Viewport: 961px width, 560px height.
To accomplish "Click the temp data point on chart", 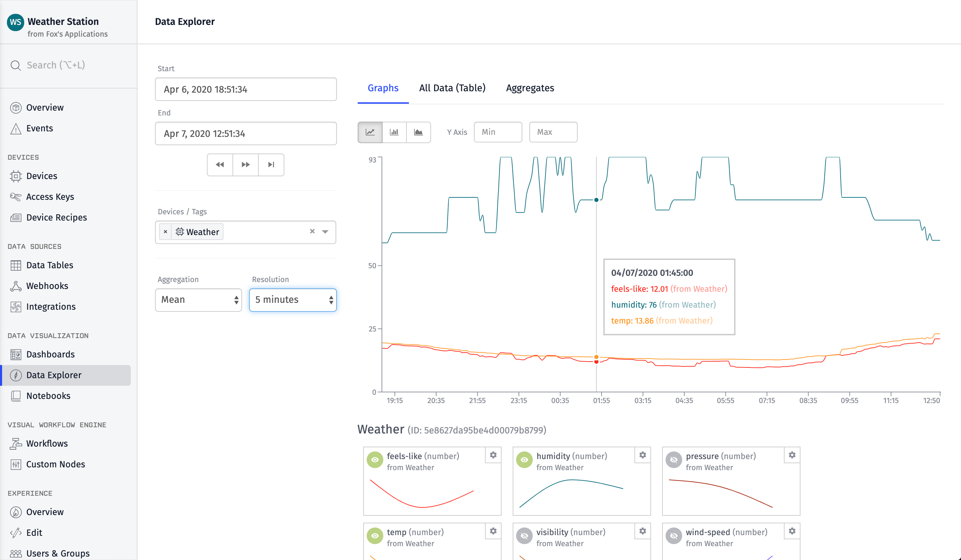I will pos(596,357).
